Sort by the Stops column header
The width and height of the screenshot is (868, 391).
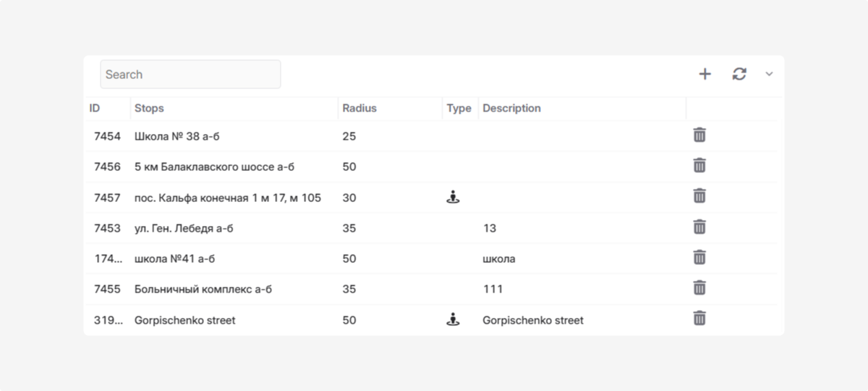tap(149, 109)
